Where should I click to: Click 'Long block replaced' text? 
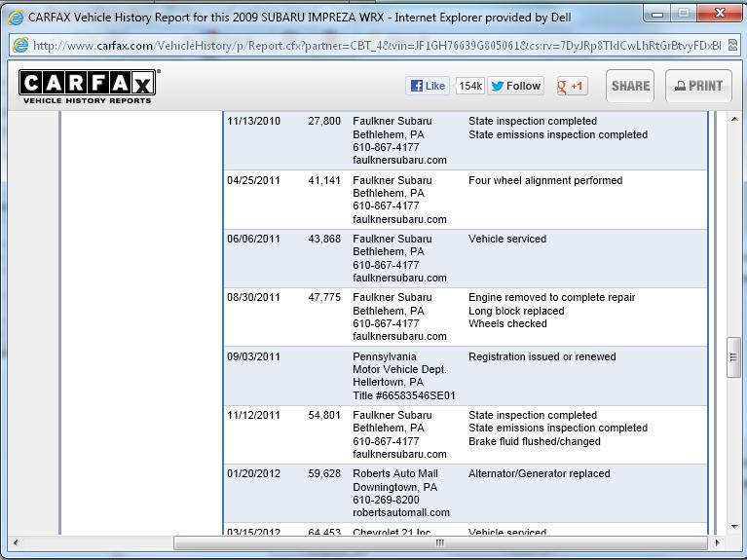tap(516, 311)
